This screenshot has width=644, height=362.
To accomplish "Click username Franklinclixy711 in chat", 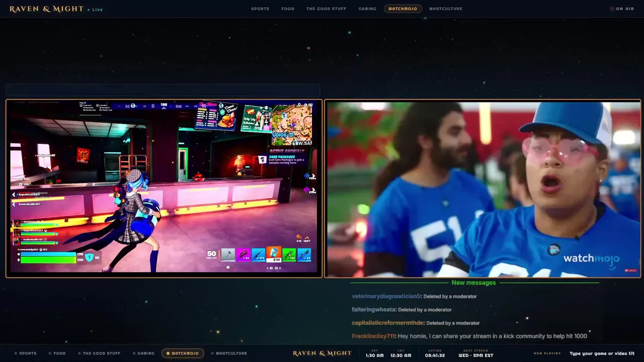I will pyautogui.click(x=373, y=336).
